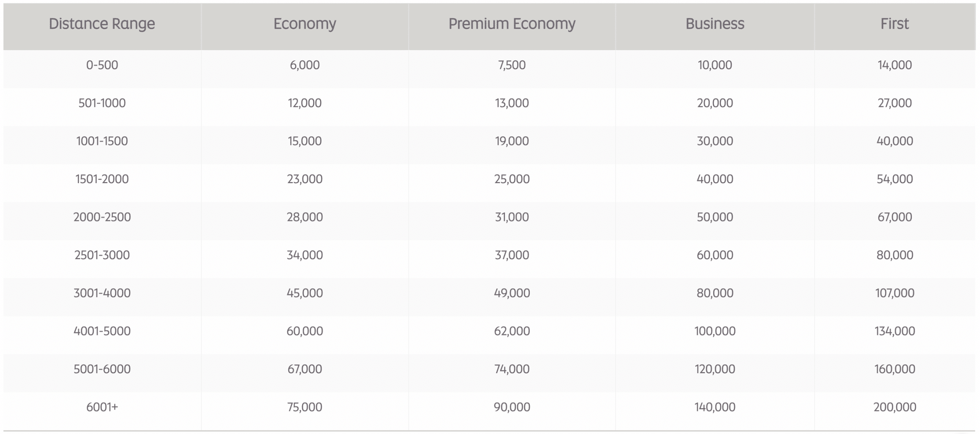Click the Economy column header
980x434 pixels.
[x=305, y=24]
